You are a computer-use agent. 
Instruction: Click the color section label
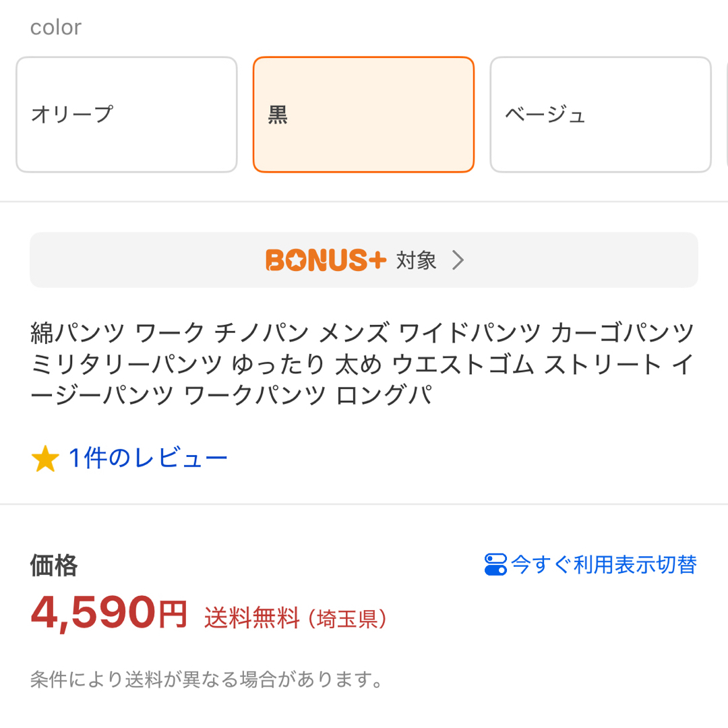[x=56, y=28]
